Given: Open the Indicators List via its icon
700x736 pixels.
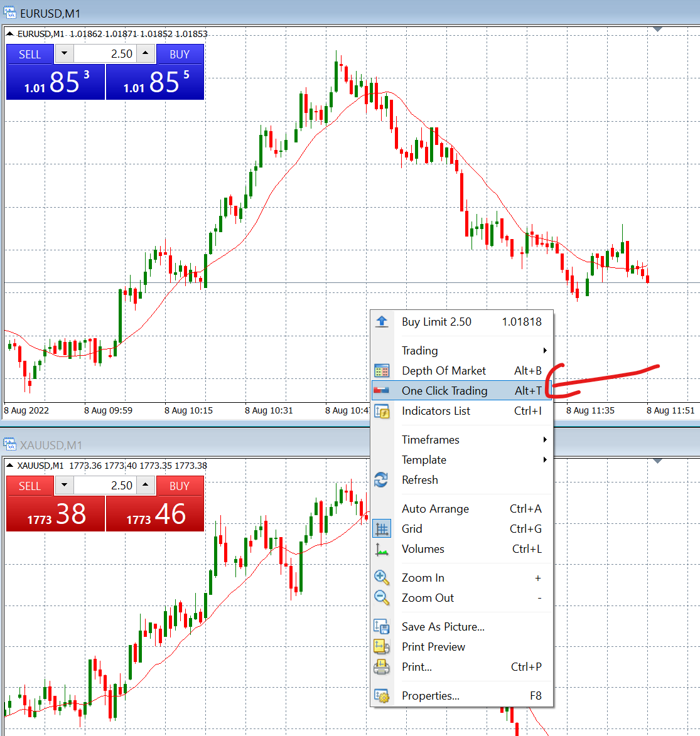Looking at the screenshot, I should point(382,411).
